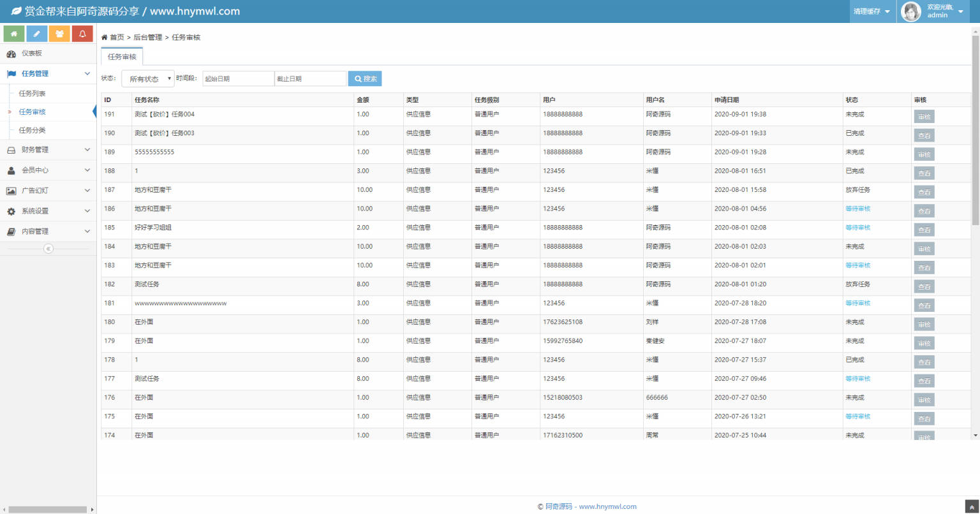Click the 查看 button for task ID 190
The image size is (980, 514).
[x=924, y=136]
